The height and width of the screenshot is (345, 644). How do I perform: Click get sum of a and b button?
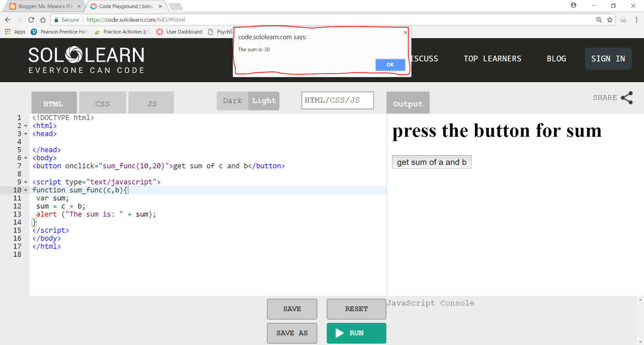coord(432,162)
